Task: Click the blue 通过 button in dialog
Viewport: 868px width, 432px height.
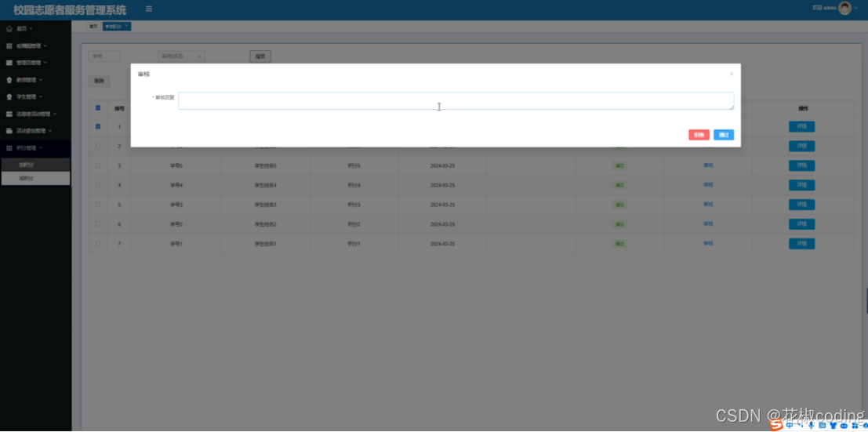Action: (x=724, y=135)
